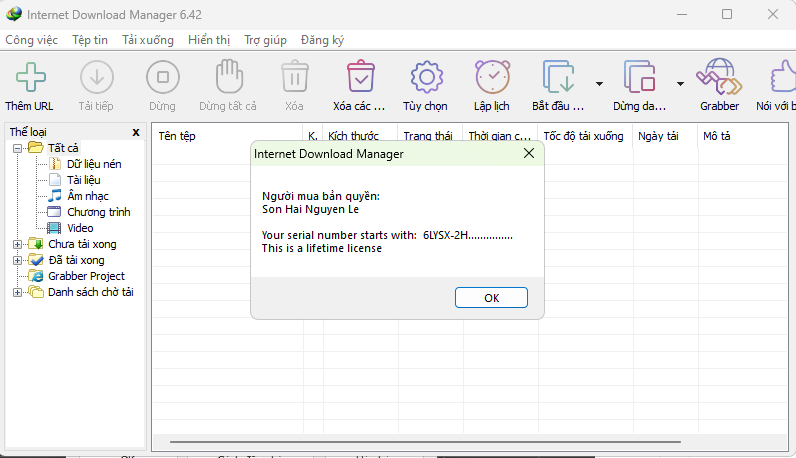Screen dimensions: 796x458
Task: Click the Danh sách chờ tải folder icon
Action: pos(36,291)
